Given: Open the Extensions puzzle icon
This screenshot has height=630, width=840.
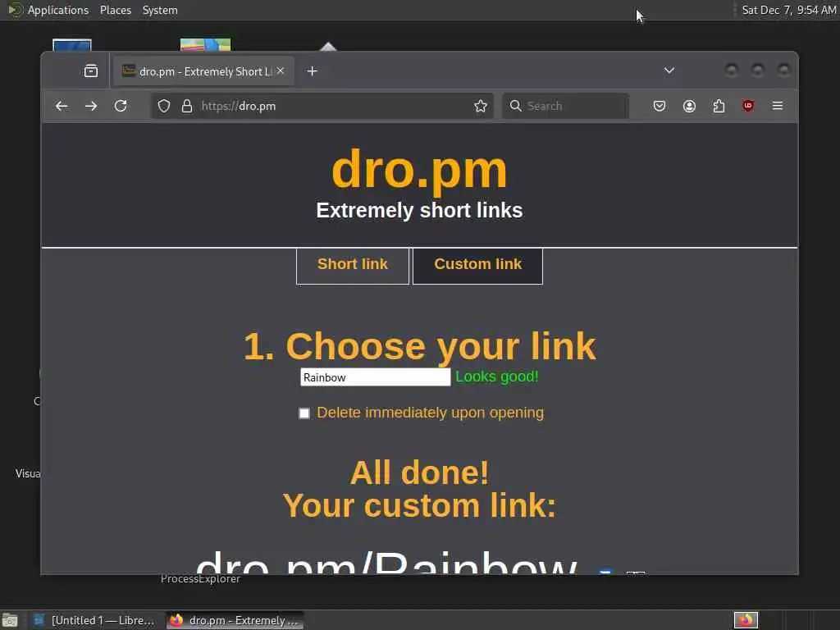Looking at the screenshot, I should tap(719, 106).
